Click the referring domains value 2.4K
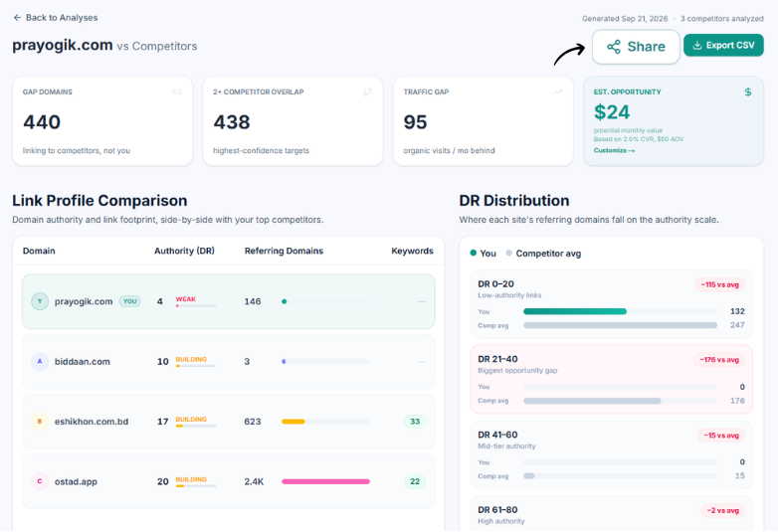 click(x=254, y=481)
